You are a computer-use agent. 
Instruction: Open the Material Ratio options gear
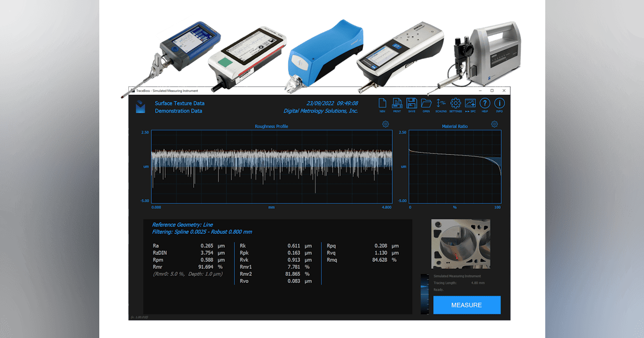[x=494, y=124]
